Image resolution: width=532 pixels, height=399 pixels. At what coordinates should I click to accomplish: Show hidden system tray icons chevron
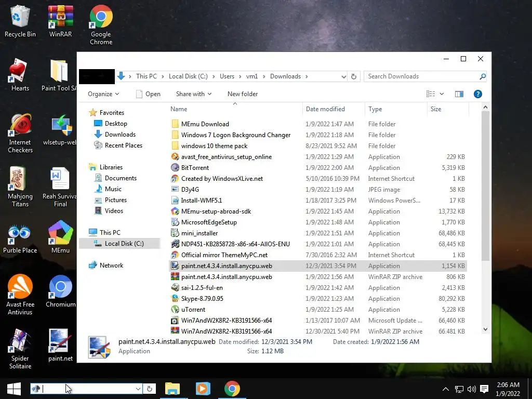[446, 389]
